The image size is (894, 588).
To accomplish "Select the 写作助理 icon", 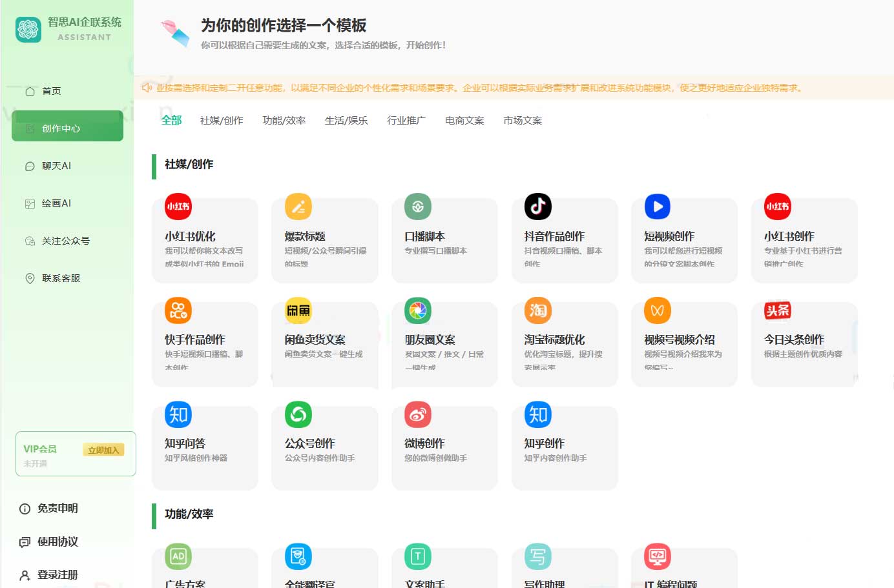I will click(x=538, y=556).
